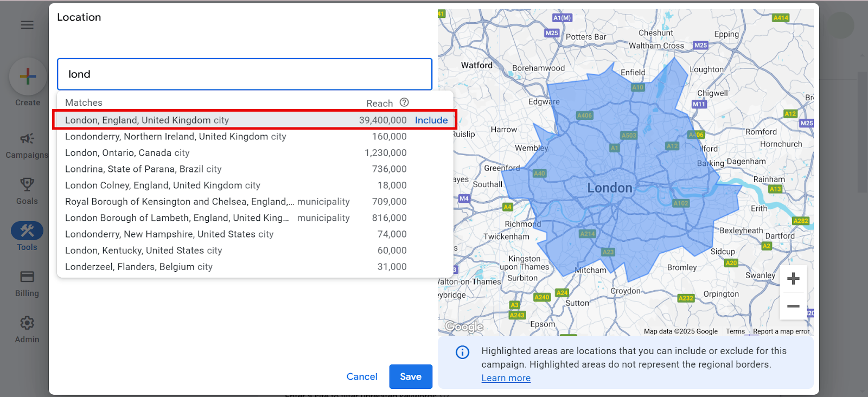Image resolution: width=868 pixels, height=397 pixels.
Task: Select Londonderry, New Hampshire result
Action: pos(255,234)
